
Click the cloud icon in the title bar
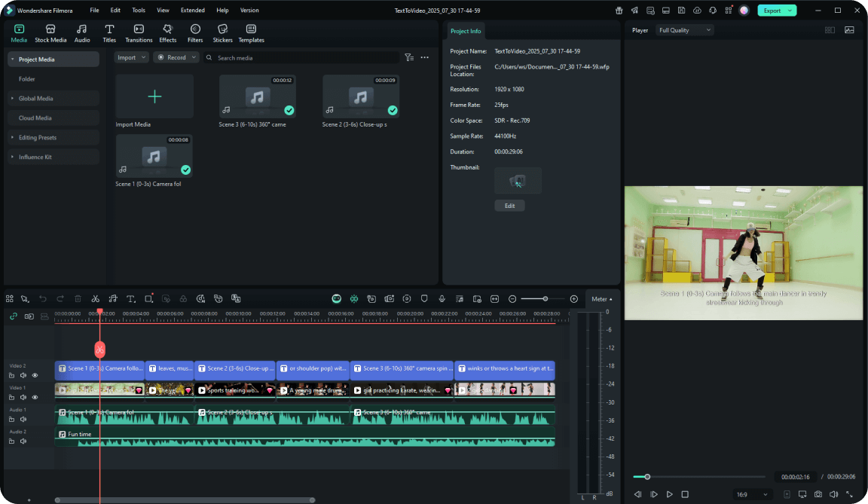[x=697, y=11]
